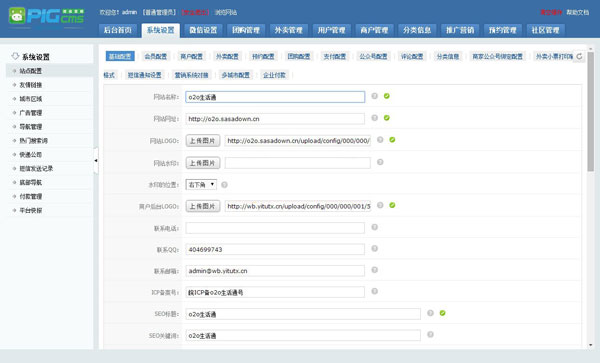Screen dimensions: 600x363
Task: Switch to 用户管理 top tab
Action: [x=332, y=30]
